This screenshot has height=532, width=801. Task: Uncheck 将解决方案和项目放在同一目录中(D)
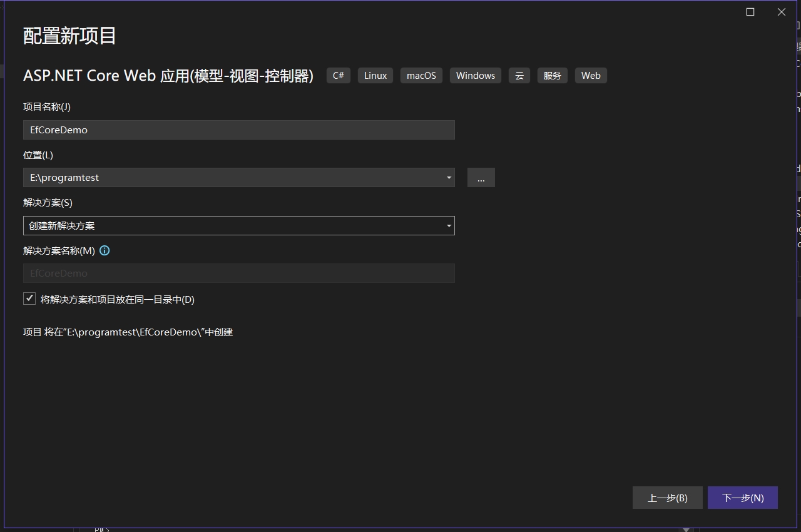29,299
